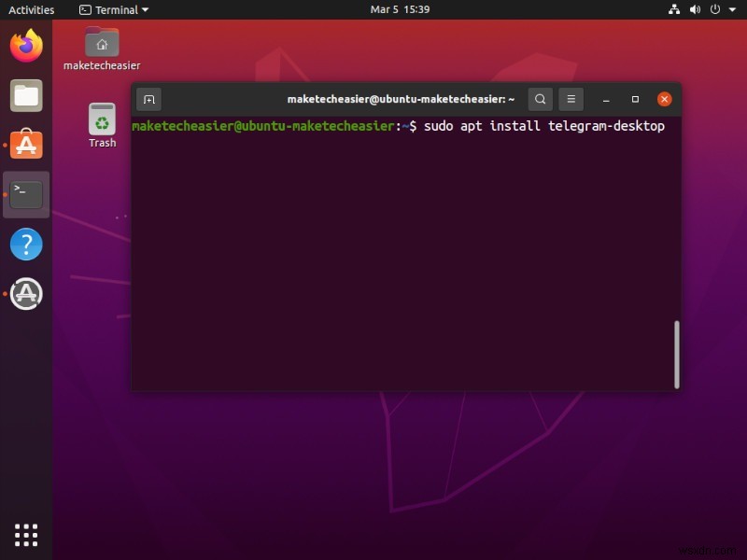The image size is (747, 560).
Task: Open Firefox from the dock
Action: (x=25, y=44)
